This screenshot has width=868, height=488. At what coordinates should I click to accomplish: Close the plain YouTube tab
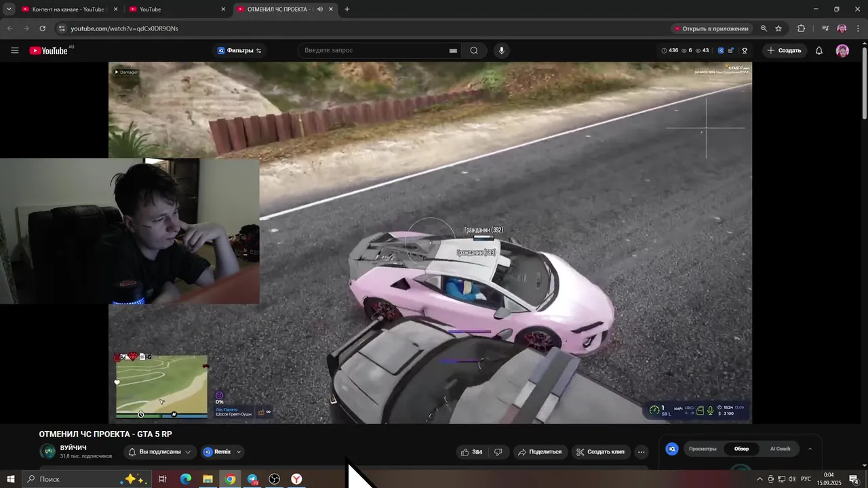click(223, 9)
